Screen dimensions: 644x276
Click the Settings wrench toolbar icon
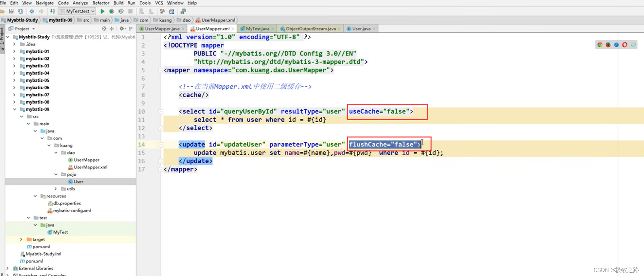click(162, 11)
